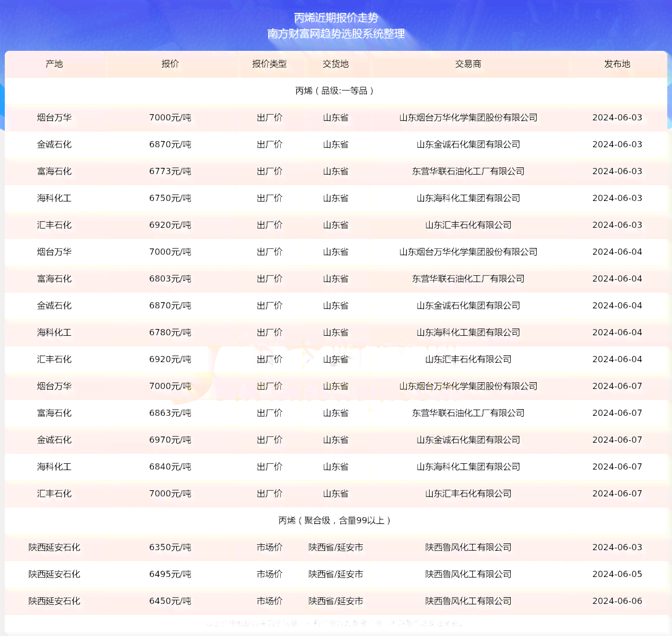Click the 交易商 column header

tap(468, 64)
